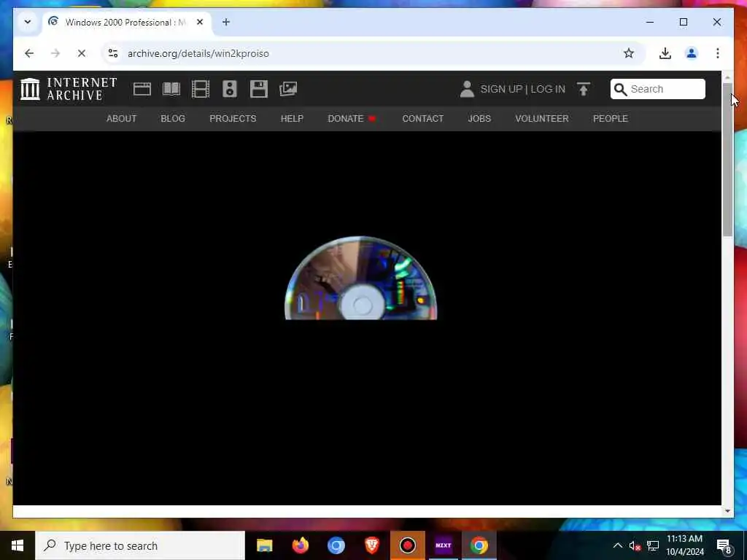
Task: Launch Firefox from the taskbar
Action: pos(300,545)
